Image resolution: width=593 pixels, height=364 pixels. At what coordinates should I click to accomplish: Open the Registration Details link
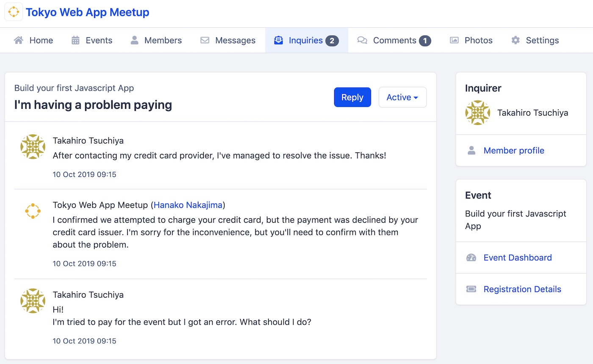522,290
